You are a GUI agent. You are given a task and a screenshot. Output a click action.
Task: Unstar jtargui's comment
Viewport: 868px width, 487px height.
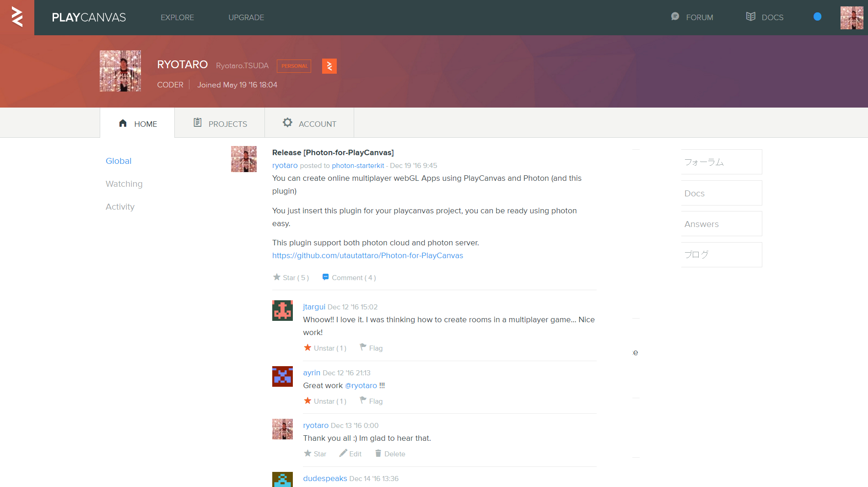click(325, 348)
